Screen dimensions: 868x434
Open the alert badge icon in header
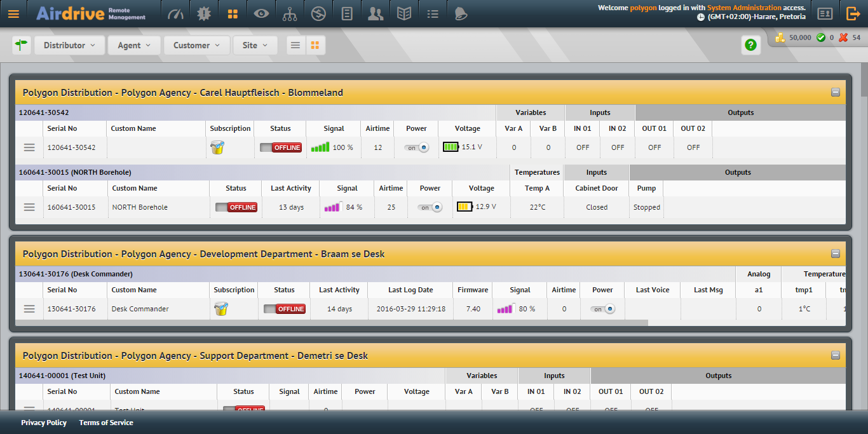(x=204, y=13)
